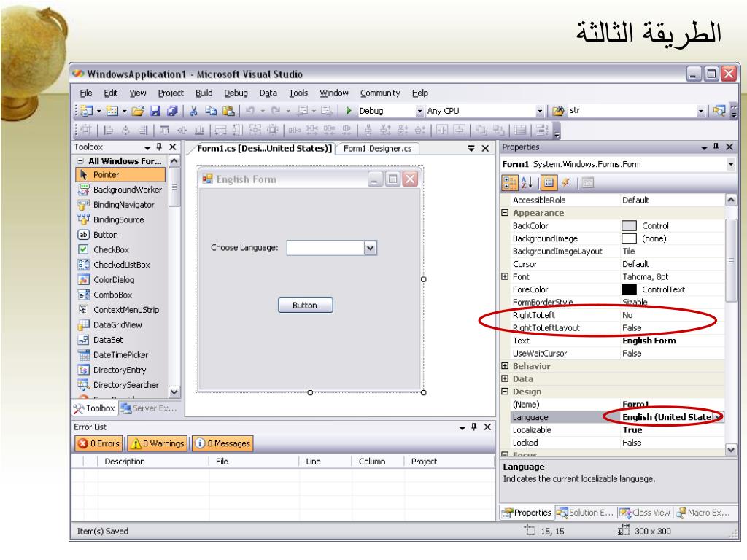Viewport: 747px width, 560px height.
Task: Start debugging with the green play icon
Action: pos(348,111)
